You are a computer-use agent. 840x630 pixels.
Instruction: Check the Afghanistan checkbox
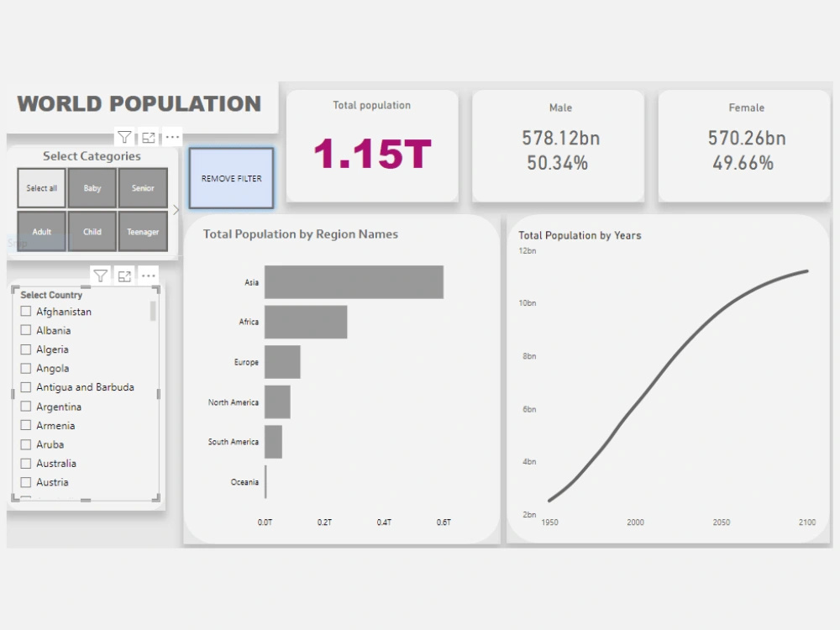click(26, 311)
